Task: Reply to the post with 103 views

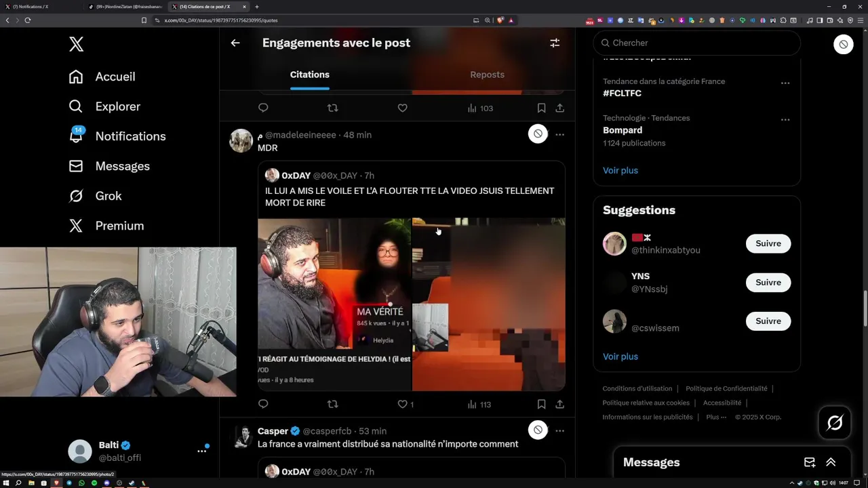Action: point(263,108)
